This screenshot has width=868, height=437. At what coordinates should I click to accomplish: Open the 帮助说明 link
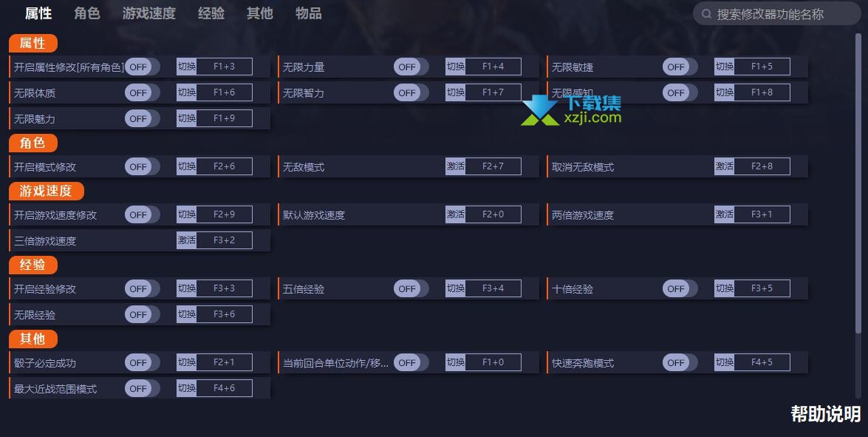(x=825, y=414)
